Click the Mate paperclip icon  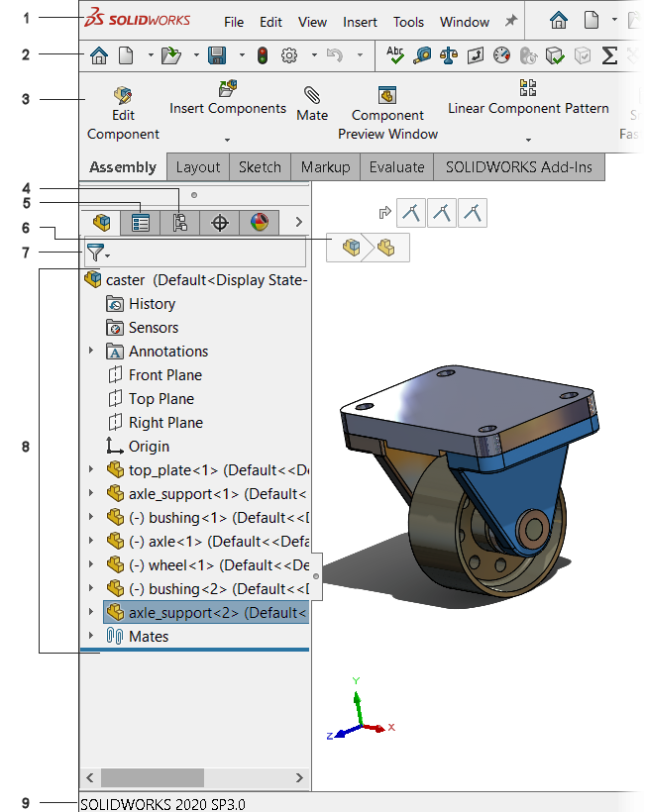(x=312, y=95)
